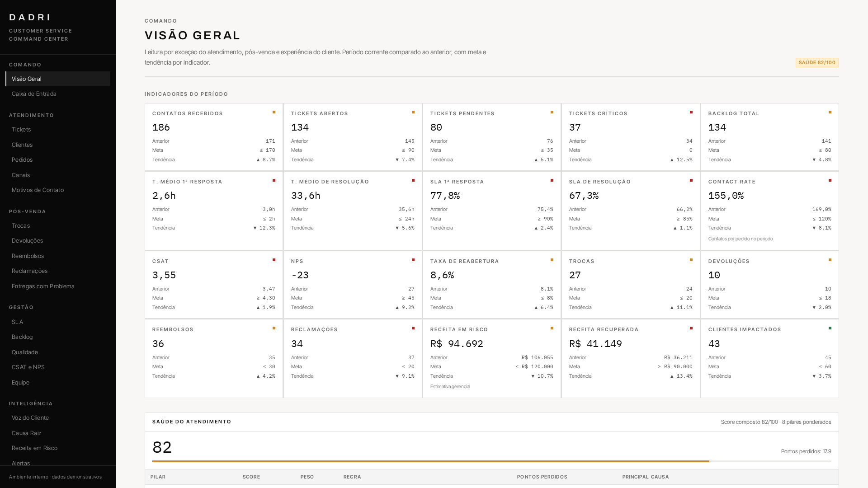
Task: Open Pedidos sidebar link
Action: coord(58,160)
